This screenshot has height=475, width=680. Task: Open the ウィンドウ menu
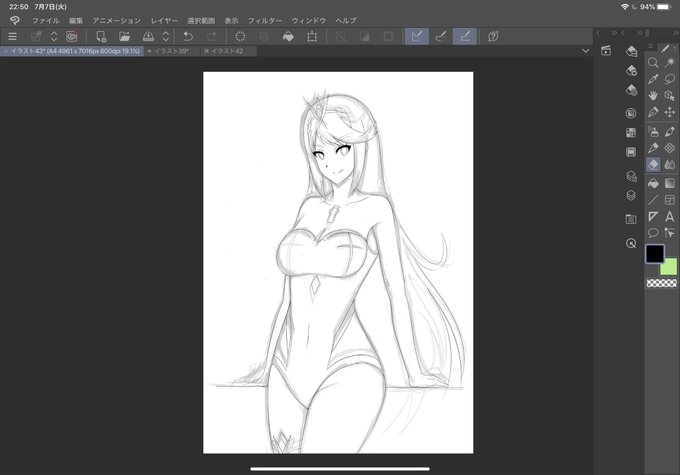click(308, 20)
